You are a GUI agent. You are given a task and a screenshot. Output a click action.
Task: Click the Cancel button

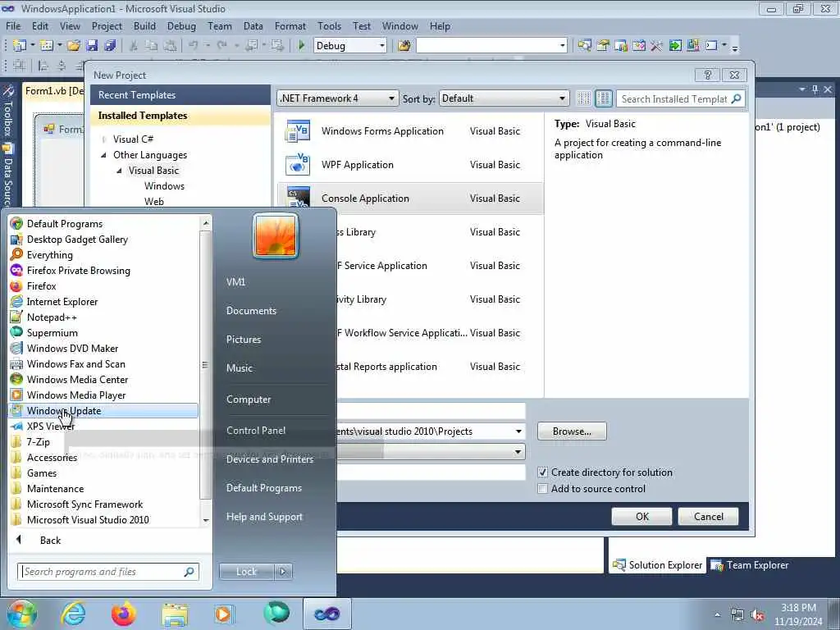[x=708, y=517]
